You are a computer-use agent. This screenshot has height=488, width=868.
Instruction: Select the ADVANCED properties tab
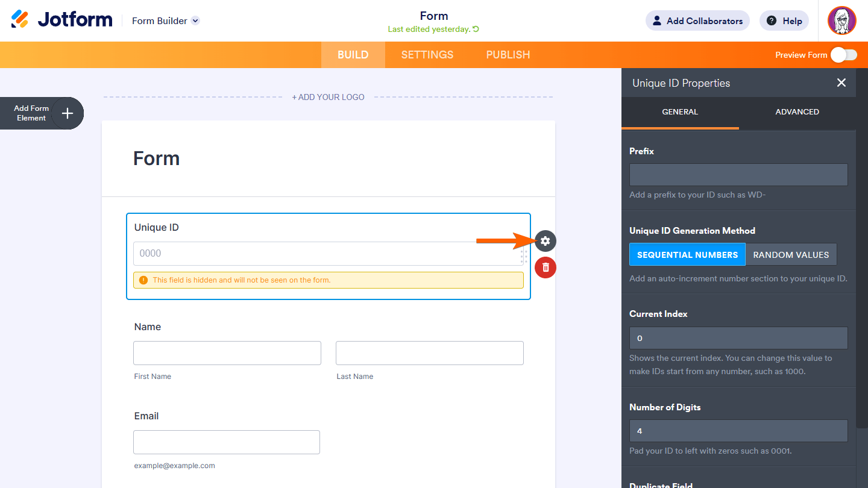click(797, 112)
